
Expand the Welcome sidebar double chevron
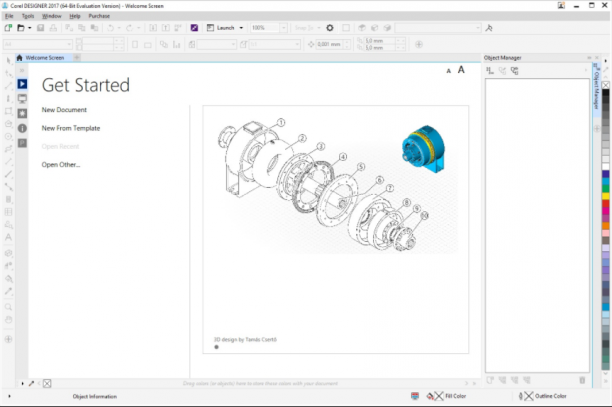pyautogui.click(x=22, y=70)
